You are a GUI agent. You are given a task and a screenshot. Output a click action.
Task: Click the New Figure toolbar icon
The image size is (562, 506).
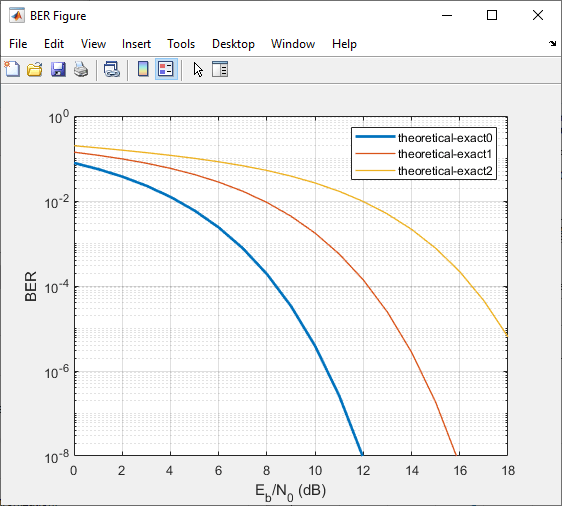click(12, 69)
